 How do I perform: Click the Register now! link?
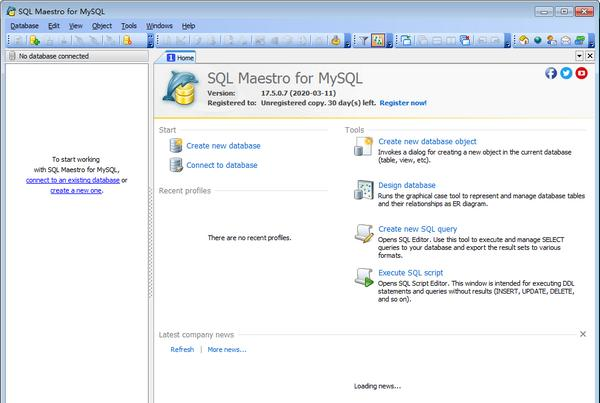(403, 103)
